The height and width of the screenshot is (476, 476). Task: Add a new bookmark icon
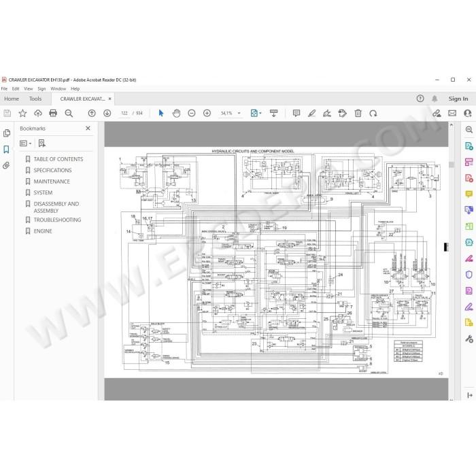(42, 143)
